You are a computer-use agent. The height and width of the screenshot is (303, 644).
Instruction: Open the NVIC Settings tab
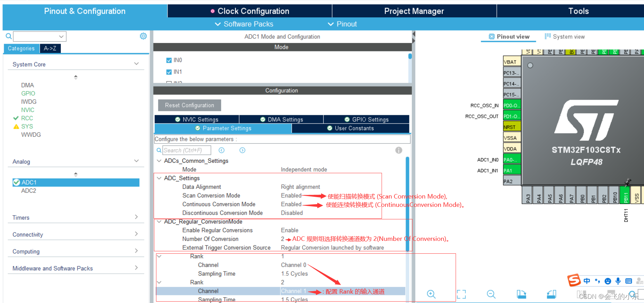[197, 119]
